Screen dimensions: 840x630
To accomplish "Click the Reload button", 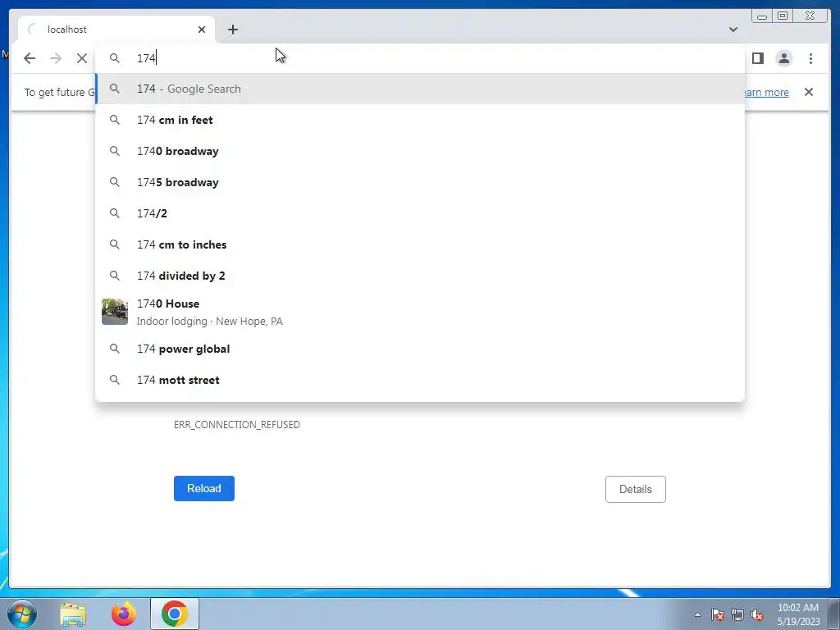I will [x=204, y=489].
